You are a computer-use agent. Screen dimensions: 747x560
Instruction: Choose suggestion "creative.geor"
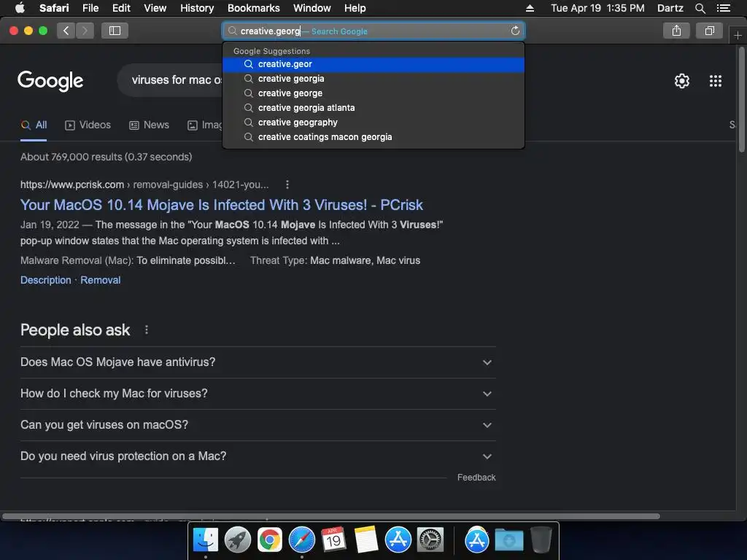(373, 64)
